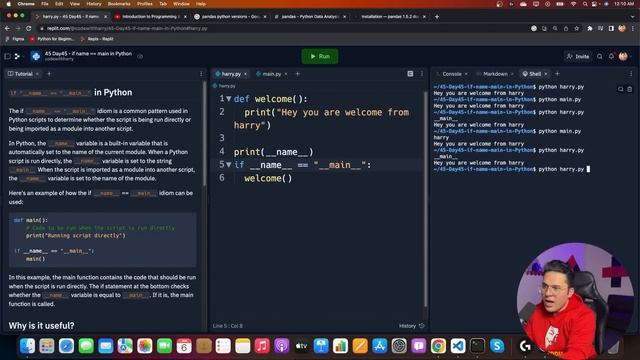Viewport: 640px width, 360px height.
Task: Click the info icon beside repl title
Action: pos(140,56)
